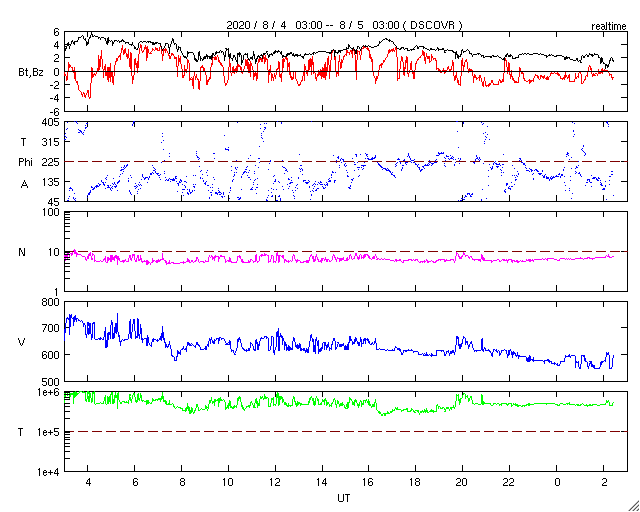This screenshot has width=640, height=512.
Task: Click the 'Phi' axis label
Action: point(25,163)
